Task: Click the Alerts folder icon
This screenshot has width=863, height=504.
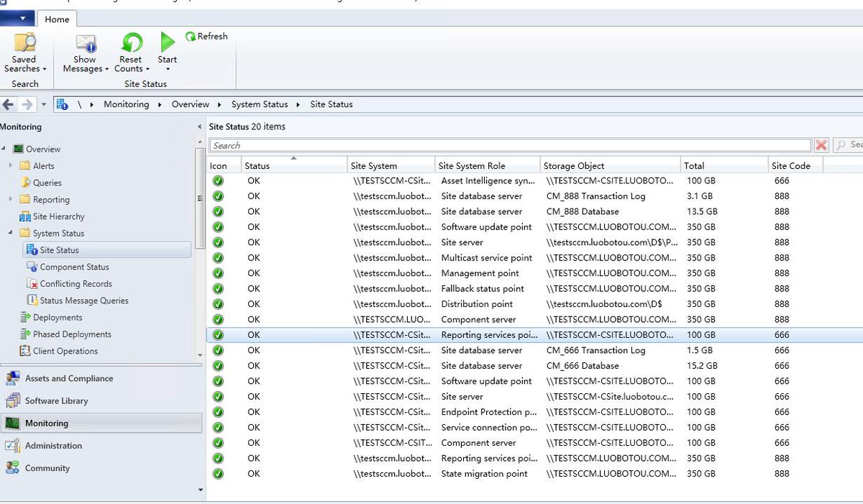Action: click(x=25, y=166)
